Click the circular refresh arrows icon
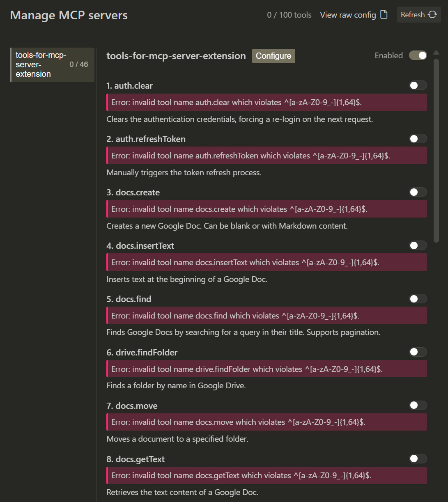448x502 pixels. click(x=432, y=15)
